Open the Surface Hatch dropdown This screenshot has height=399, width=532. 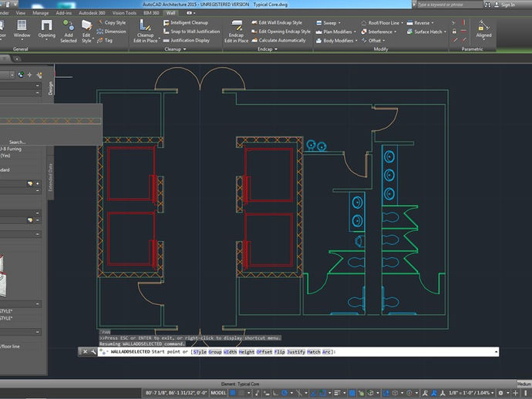click(426, 32)
